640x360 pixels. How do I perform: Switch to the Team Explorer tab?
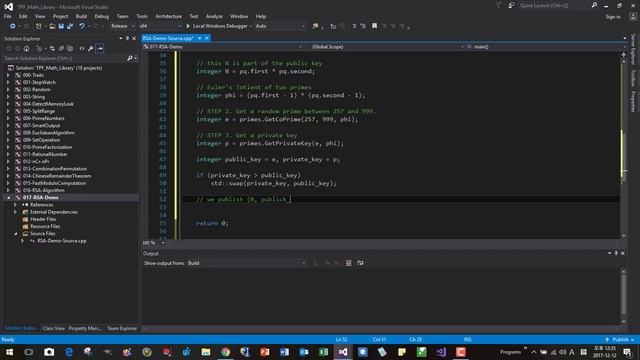[122, 328]
